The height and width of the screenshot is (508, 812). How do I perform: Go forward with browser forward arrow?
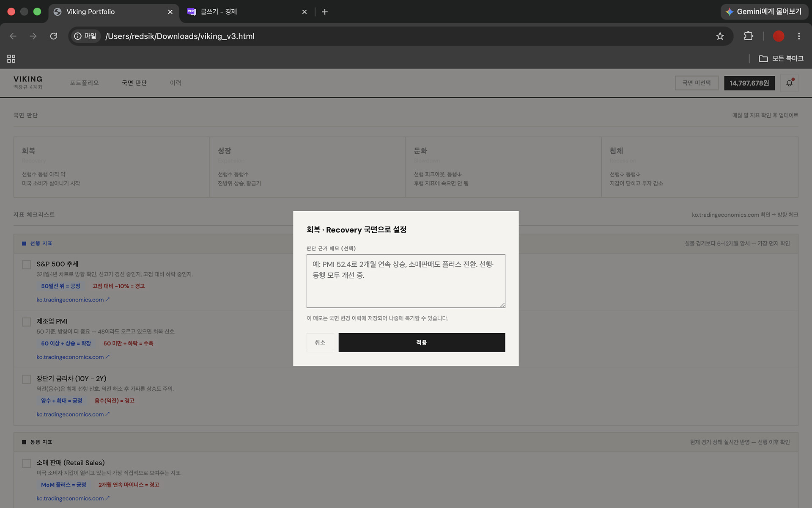click(x=33, y=36)
